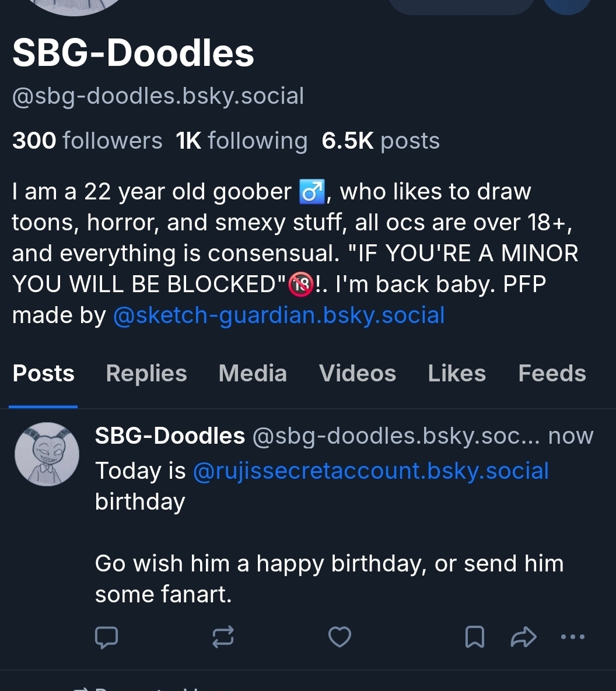Image resolution: width=616 pixels, height=691 pixels.
Task: Go to the Videos tab
Action: tap(358, 373)
